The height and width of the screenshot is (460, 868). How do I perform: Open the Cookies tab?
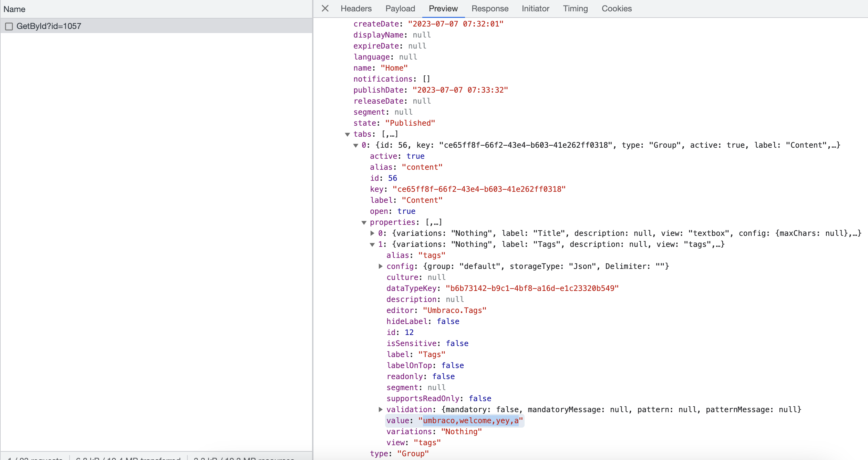[617, 9]
